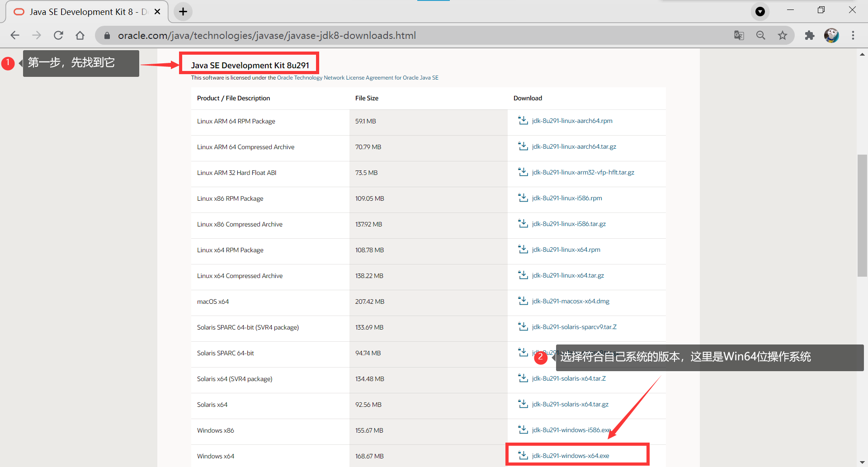Open a new browser tab
This screenshot has height=467, width=868.
183,12
